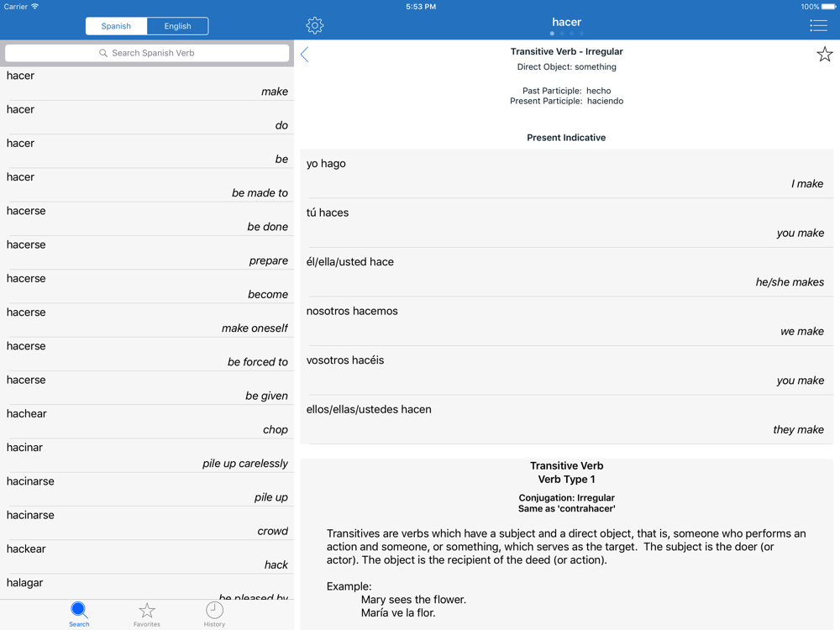Select hacinarse meaning 'crowd'
840x630 pixels.
[147, 522]
